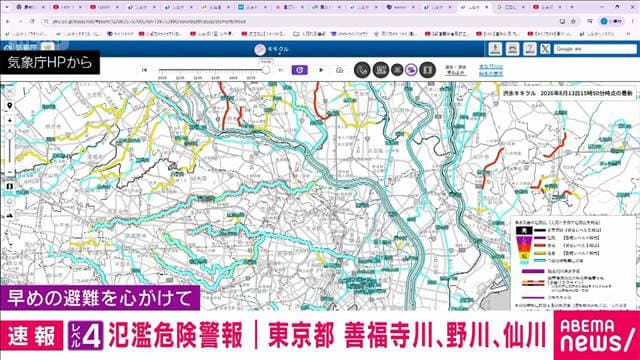The height and width of the screenshot is (360, 640).
Task: Select the second round flood-inundation layer icon
Action: click(380, 70)
